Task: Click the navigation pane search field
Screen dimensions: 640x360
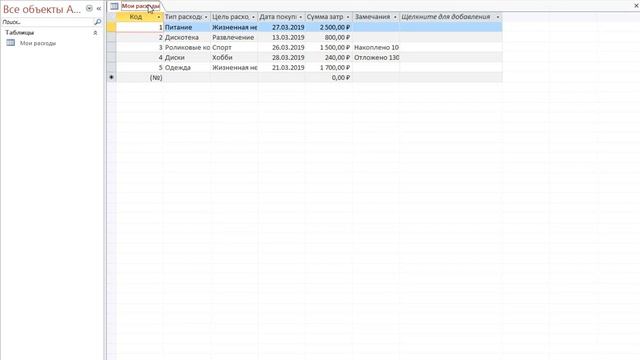Action: click(47, 22)
